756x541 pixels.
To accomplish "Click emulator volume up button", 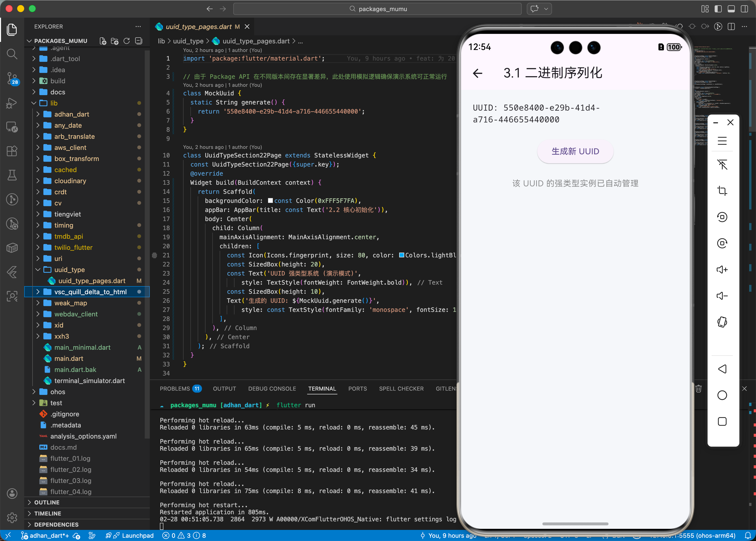I will click(722, 269).
